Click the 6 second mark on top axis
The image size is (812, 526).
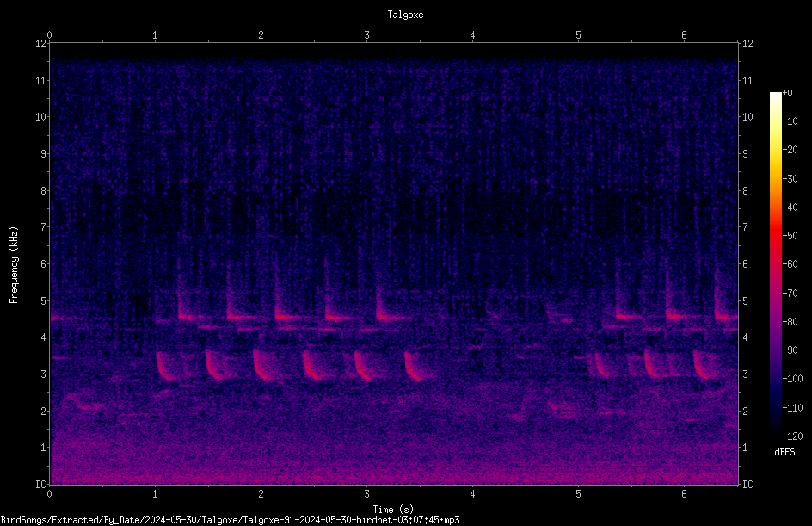coord(684,34)
